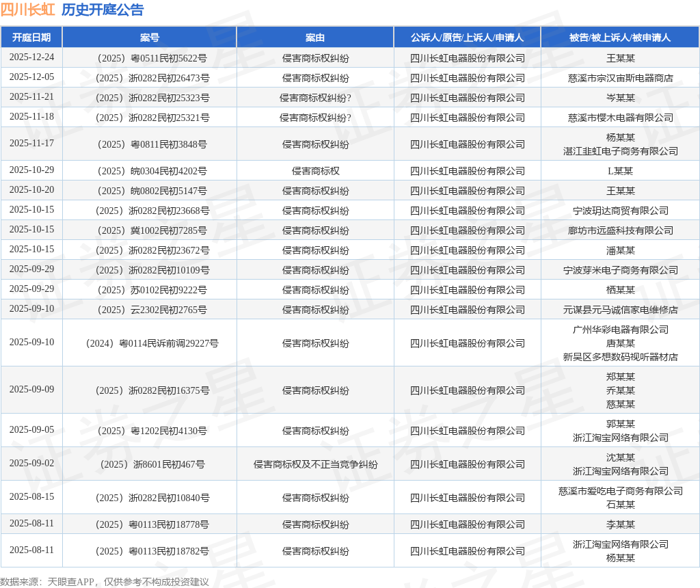Screen dimensions: 700x588
Task: Click defendant 湛江韭虹电子商务有限公司
Action: click(x=621, y=151)
